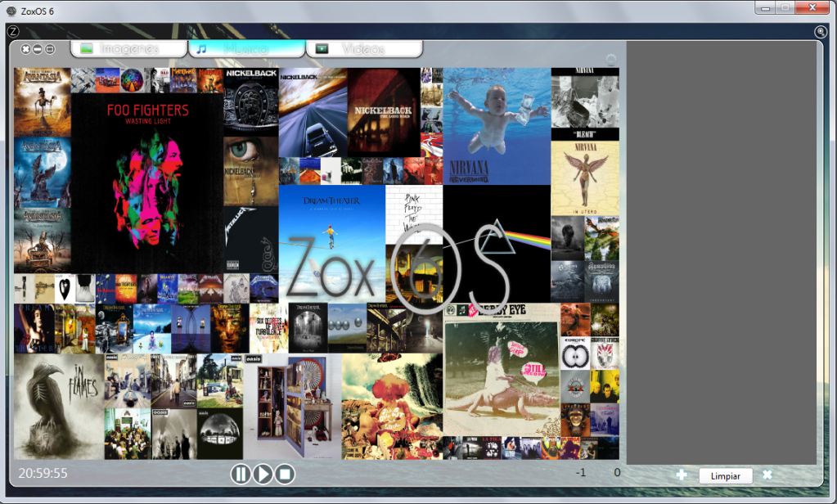Select Nickelback eye album cover
The height and width of the screenshot is (504, 837).
251,171
